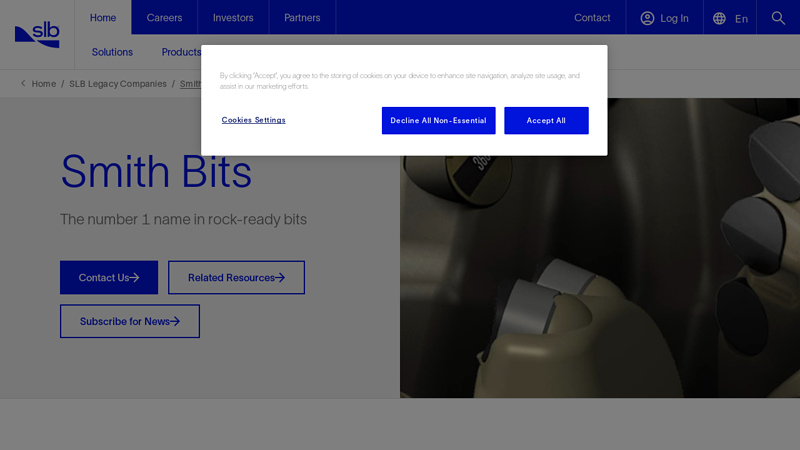Open Cookies Settings in the banner

point(253,120)
